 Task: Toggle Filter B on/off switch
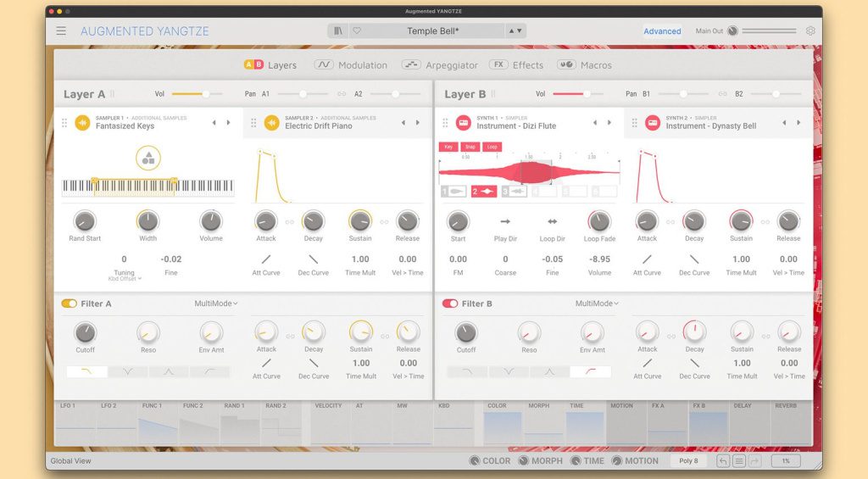[x=450, y=304]
